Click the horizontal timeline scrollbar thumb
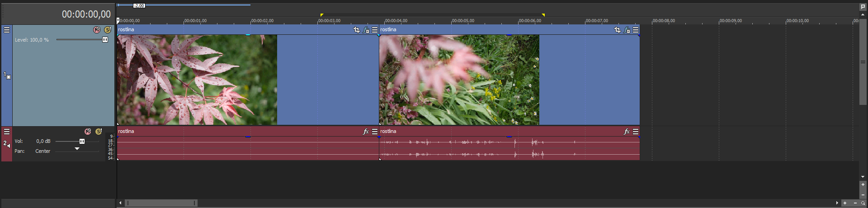This screenshot has height=208, width=868. [x=161, y=203]
